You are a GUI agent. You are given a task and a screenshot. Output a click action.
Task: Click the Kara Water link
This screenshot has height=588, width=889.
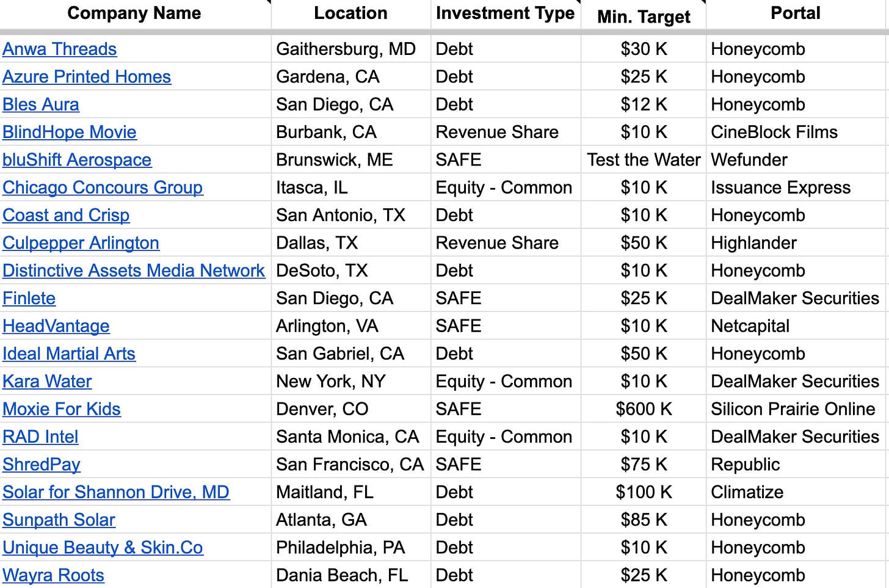47,381
